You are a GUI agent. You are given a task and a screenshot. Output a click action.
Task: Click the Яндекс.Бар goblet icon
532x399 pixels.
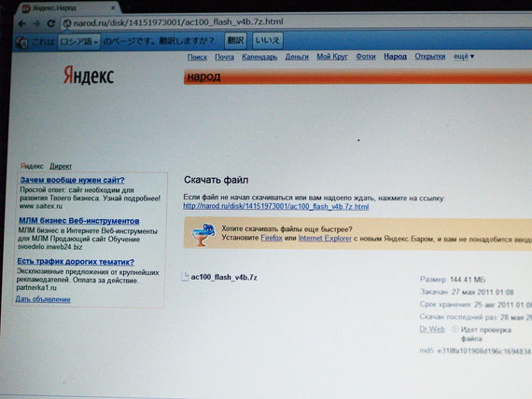click(x=203, y=235)
